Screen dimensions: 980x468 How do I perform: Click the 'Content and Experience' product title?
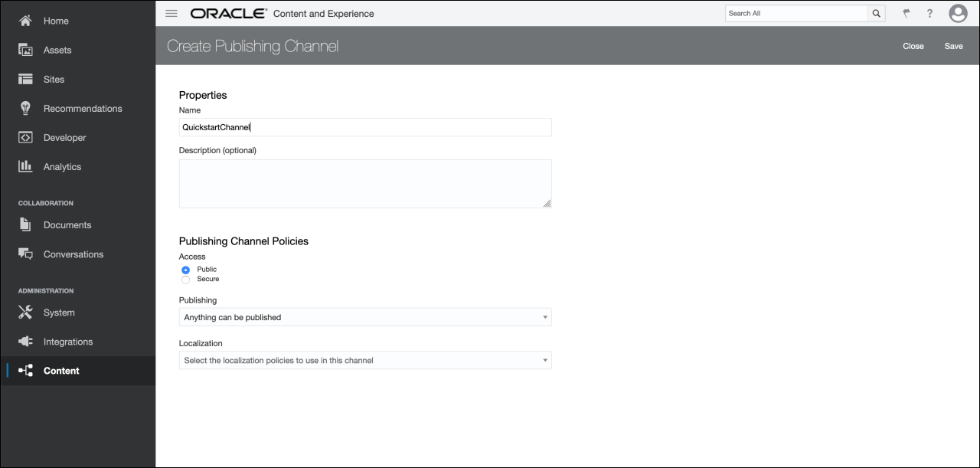pyautogui.click(x=324, y=13)
